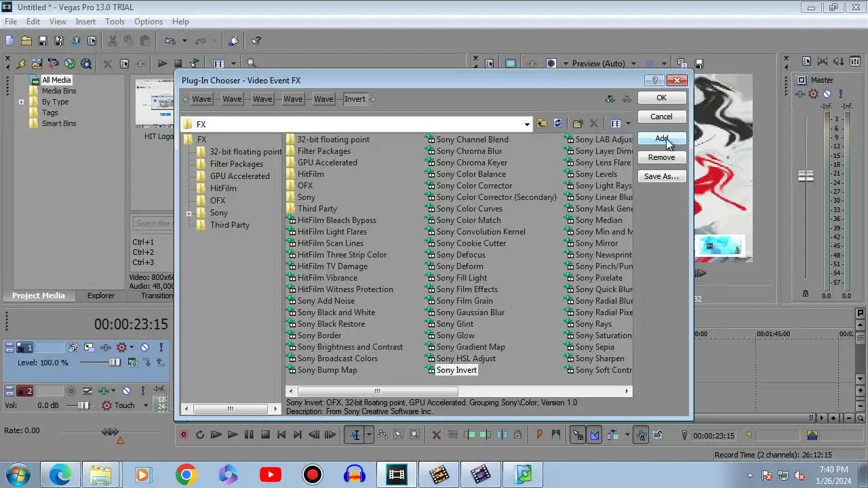Image resolution: width=868 pixels, height=488 pixels.
Task: Adjust the track 2 Vol slider
Action: 83,405
